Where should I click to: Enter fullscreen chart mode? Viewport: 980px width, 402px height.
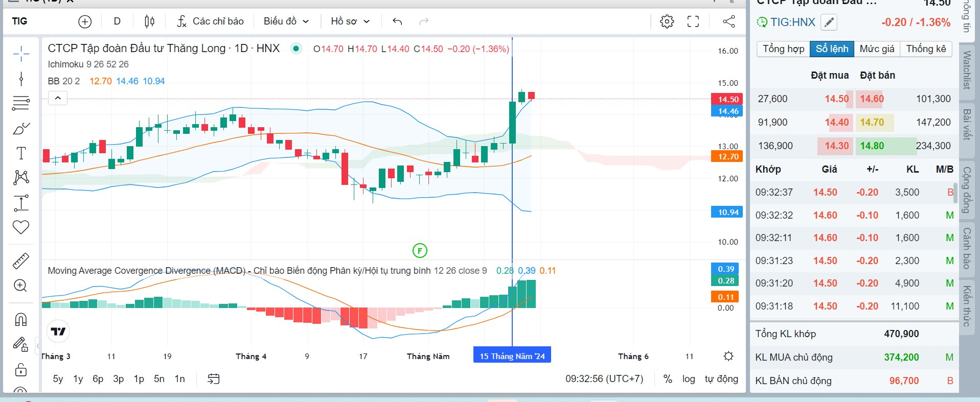click(693, 21)
